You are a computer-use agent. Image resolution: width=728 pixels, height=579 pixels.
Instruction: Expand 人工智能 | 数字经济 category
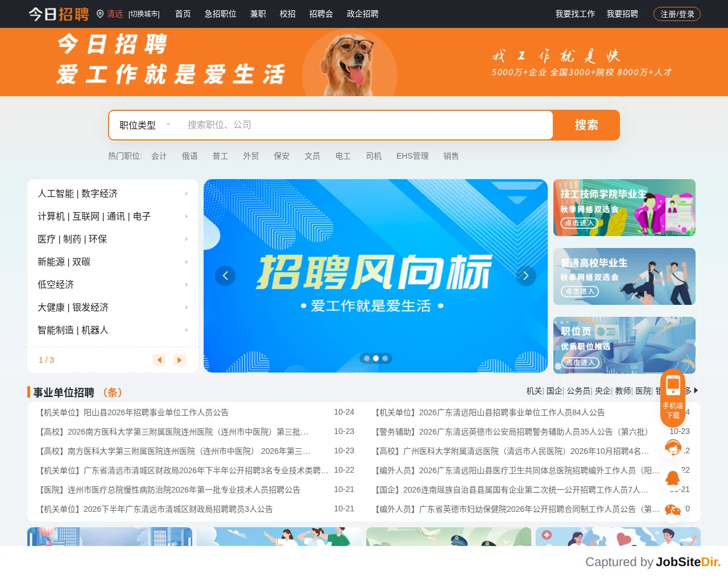click(113, 194)
